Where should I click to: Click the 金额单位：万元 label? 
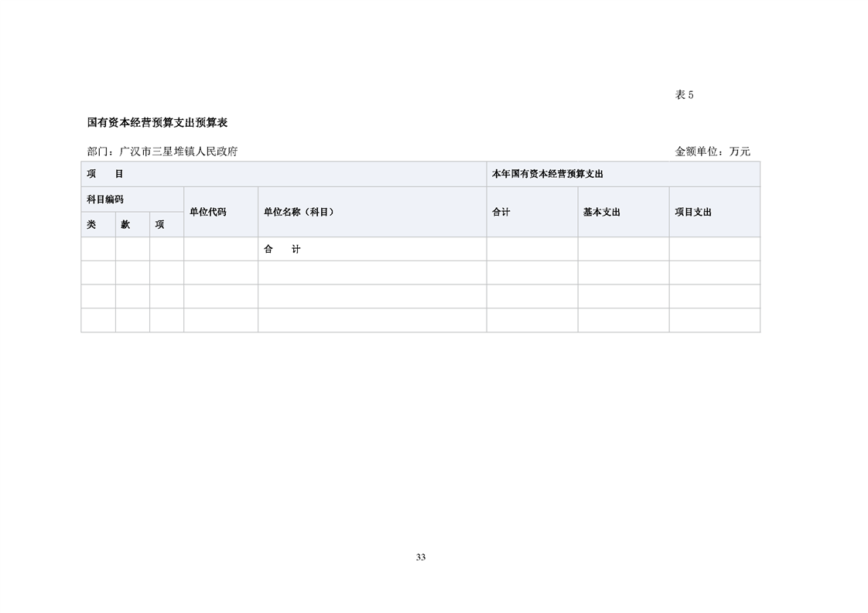(x=713, y=151)
